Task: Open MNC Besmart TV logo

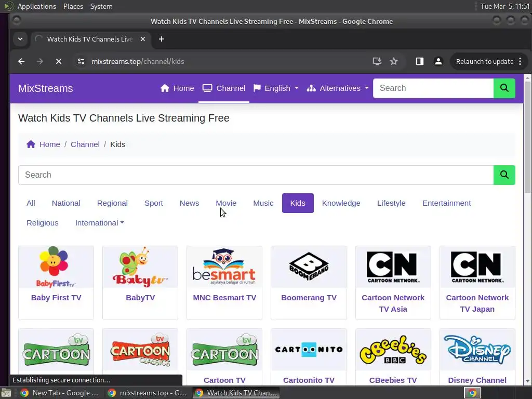Action: click(x=224, y=267)
